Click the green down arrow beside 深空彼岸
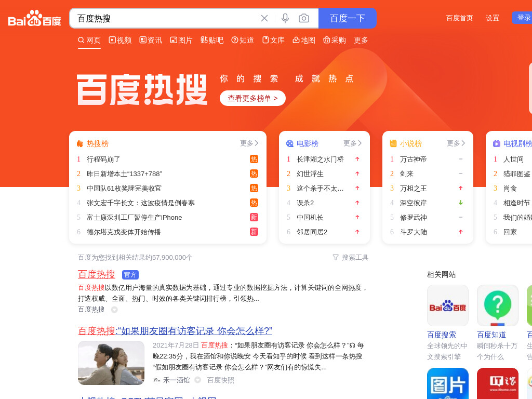The width and height of the screenshot is (532, 399). click(x=461, y=203)
